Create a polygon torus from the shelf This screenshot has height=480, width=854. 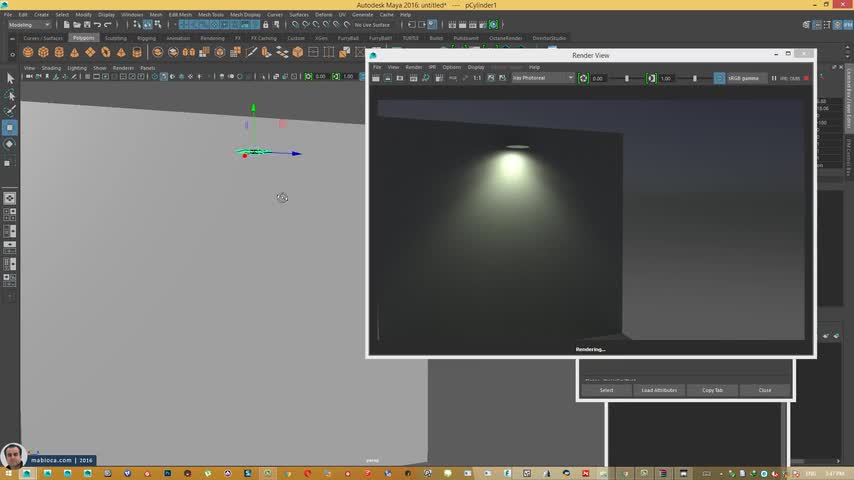[106, 52]
